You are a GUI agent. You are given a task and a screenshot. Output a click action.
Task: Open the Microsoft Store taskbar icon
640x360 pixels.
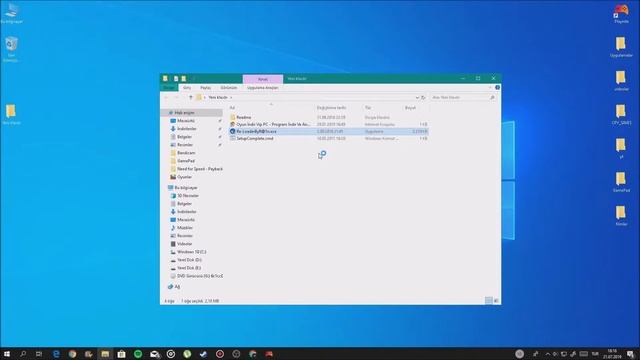point(121,354)
